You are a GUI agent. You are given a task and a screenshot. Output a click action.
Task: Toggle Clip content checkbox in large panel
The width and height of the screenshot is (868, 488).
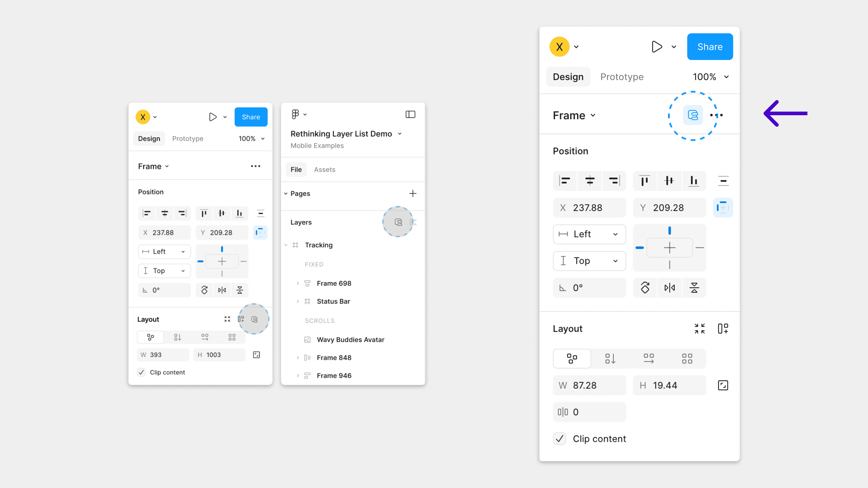[x=560, y=439]
